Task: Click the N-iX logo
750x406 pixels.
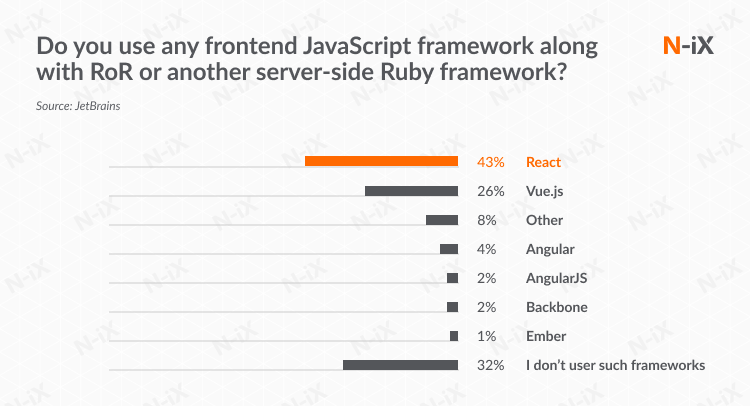Action: [688, 46]
